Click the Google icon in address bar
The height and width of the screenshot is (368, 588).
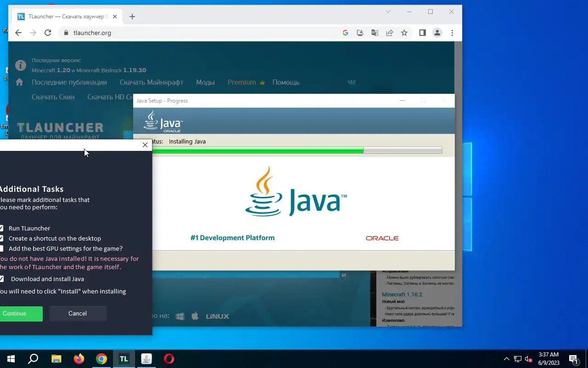click(345, 33)
